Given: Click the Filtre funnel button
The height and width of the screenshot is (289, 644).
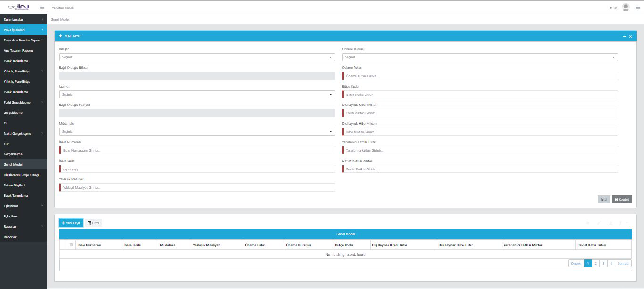Looking at the screenshot, I should [x=93, y=223].
